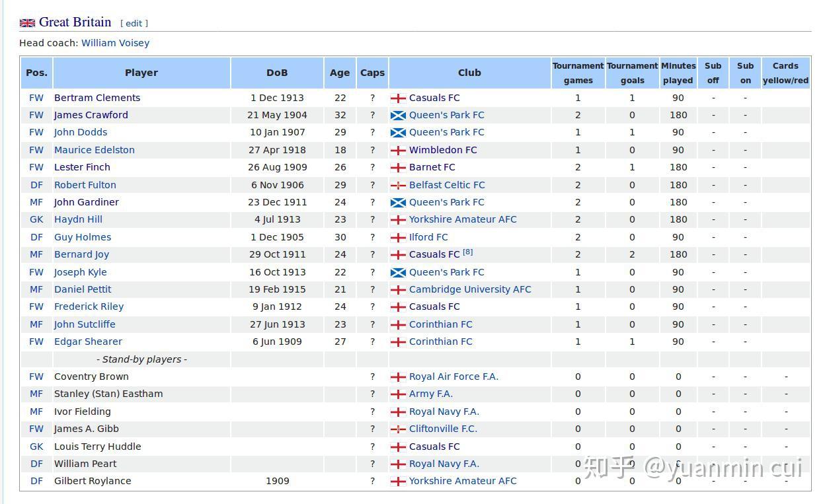The width and height of the screenshot is (823, 504).
Task: Open the Yorkshire Amateur AFC link in Haydn Hill row
Action: [x=463, y=219]
